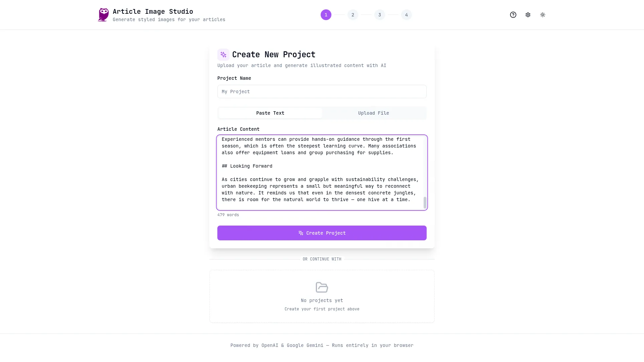Click the Article Content scrollbar thumb
Viewport: 644px width, 362px height.
425,202
